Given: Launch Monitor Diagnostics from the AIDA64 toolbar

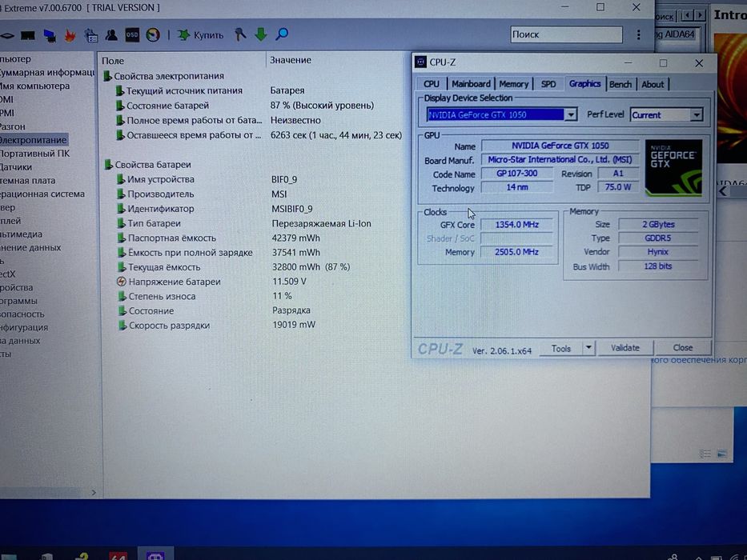Looking at the screenshot, I should [x=49, y=35].
